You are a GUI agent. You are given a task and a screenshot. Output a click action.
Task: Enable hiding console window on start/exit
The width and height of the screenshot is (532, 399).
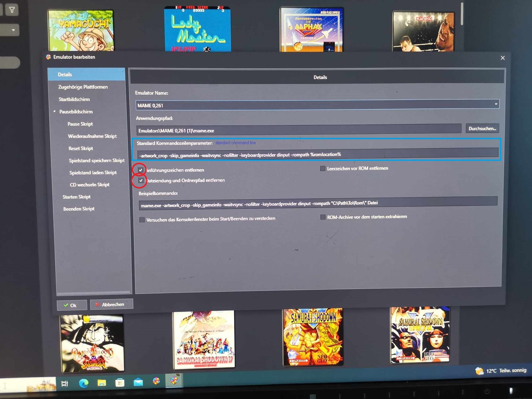(142, 220)
